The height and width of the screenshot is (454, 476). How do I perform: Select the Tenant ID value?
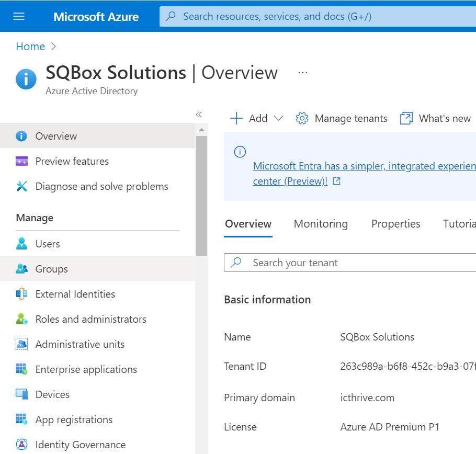pyautogui.click(x=408, y=366)
